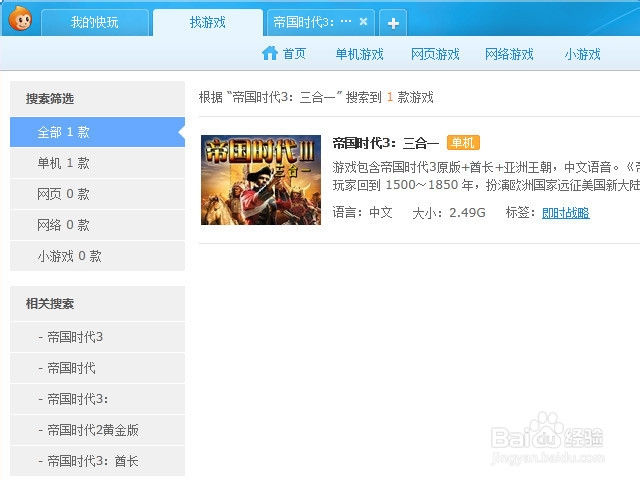Switch to 我的快玩 tab
640x480 pixels.
(x=95, y=22)
